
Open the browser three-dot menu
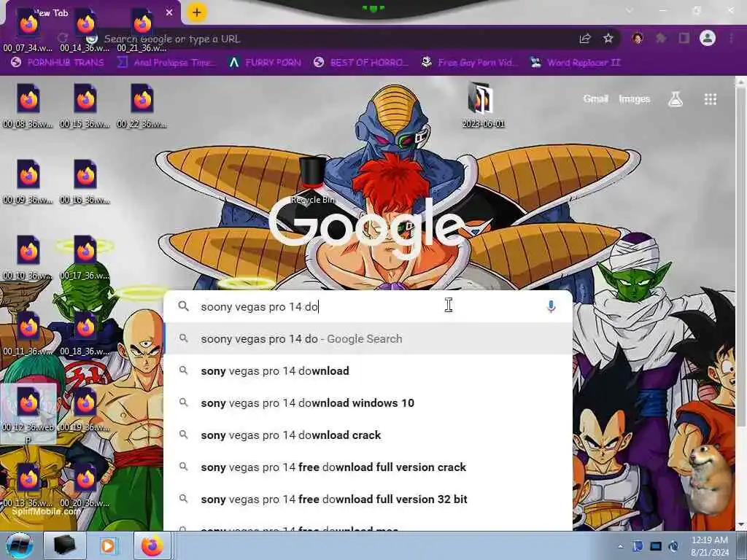click(x=731, y=38)
